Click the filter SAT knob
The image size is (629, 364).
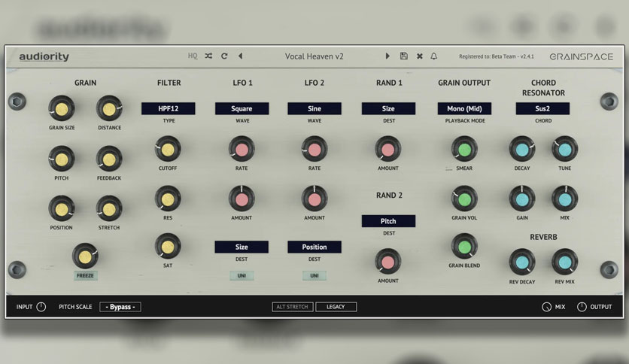click(168, 247)
